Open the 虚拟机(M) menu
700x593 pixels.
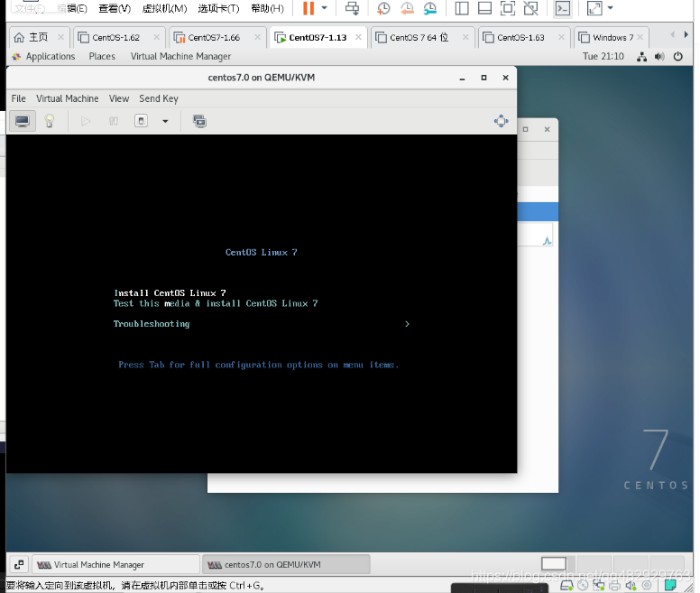[164, 8]
